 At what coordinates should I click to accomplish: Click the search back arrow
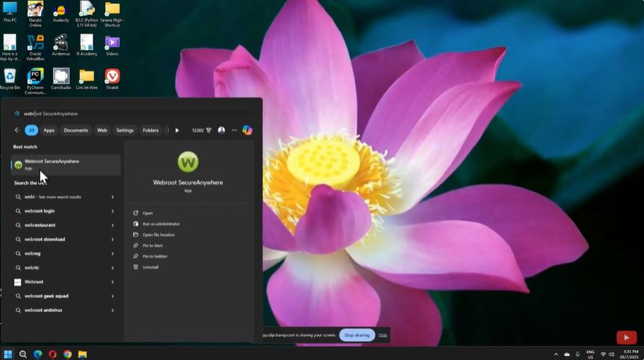click(17, 130)
